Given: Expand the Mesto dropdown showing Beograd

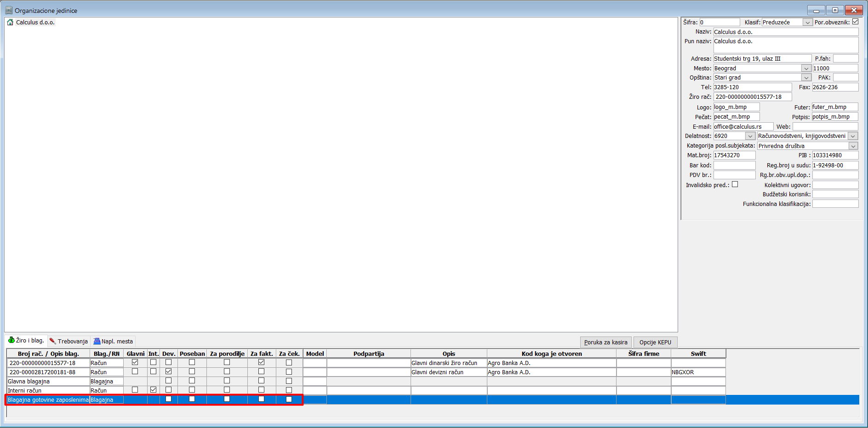Looking at the screenshot, I should [x=806, y=68].
